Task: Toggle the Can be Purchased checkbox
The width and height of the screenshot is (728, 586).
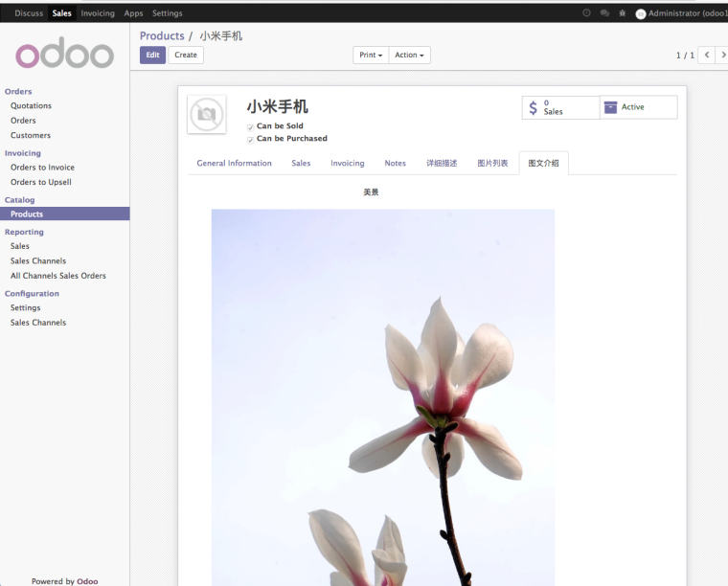Action: (x=250, y=140)
